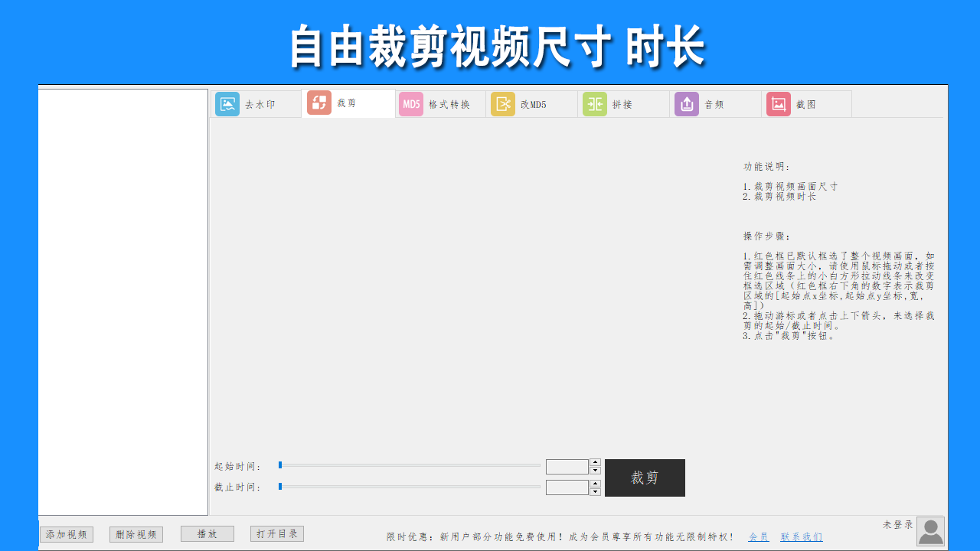This screenshot has width=980, height=551.
Task: Switch to the 去水印 tab
Action: coord(256,103)
